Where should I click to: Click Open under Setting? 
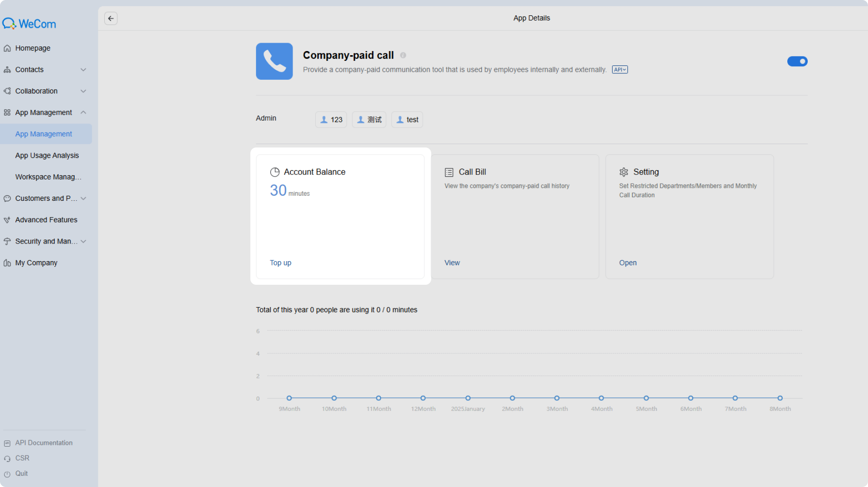coord(628,263)
